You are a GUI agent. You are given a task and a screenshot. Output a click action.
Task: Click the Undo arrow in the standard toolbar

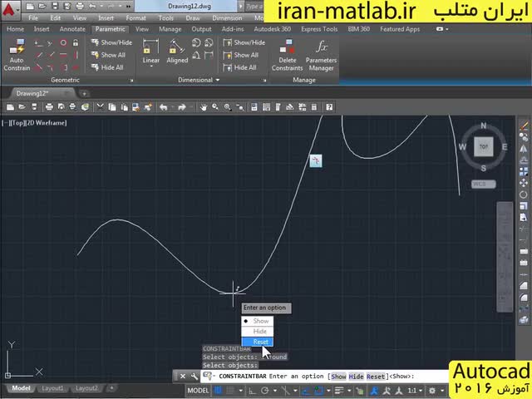click(164, 107)
